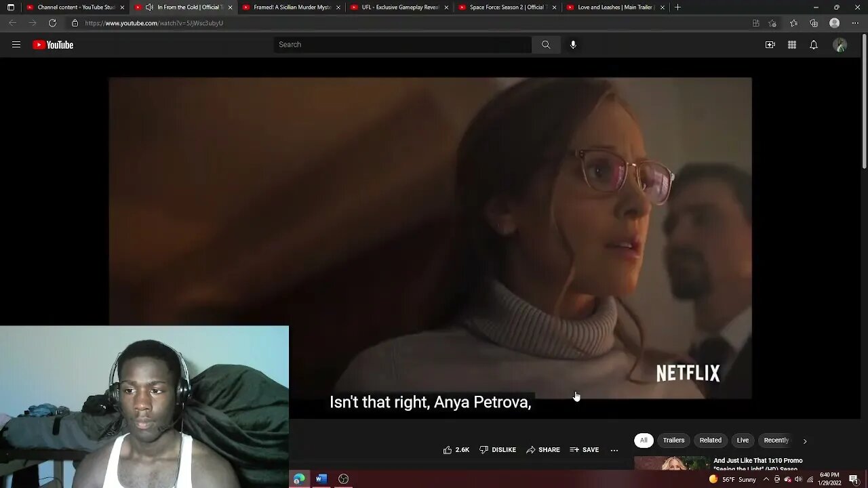Open OBS Studio from the taskbar
868x488 pixels.
coord(344,479)
